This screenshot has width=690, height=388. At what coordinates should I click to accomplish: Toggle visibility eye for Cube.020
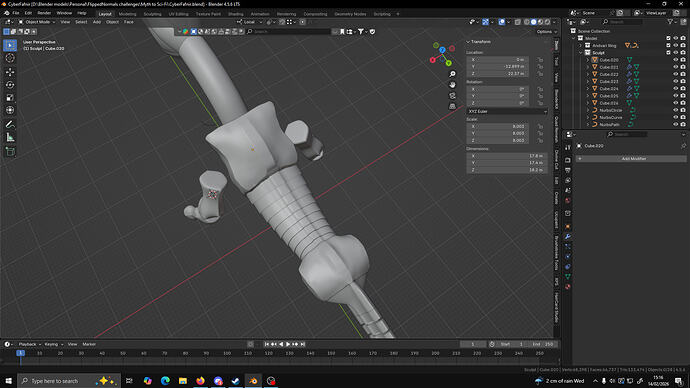tap(675, 60)
